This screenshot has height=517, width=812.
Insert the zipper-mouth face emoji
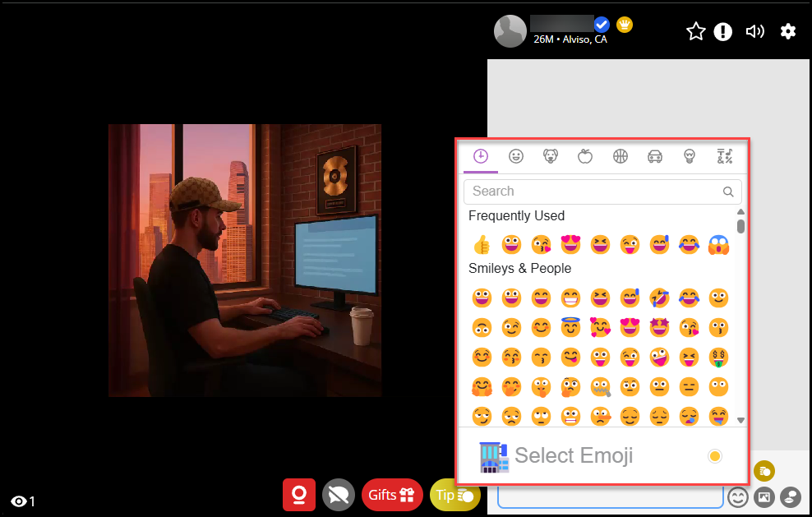click(600, 387)
